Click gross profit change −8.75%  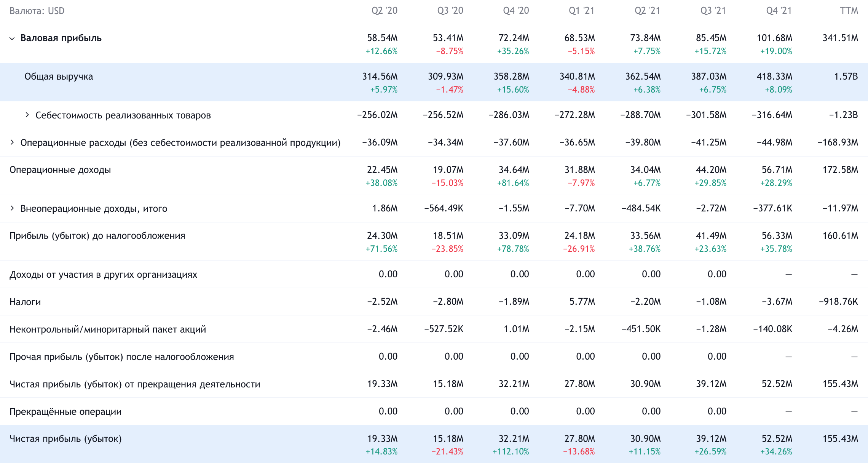(x=450, y=51)
